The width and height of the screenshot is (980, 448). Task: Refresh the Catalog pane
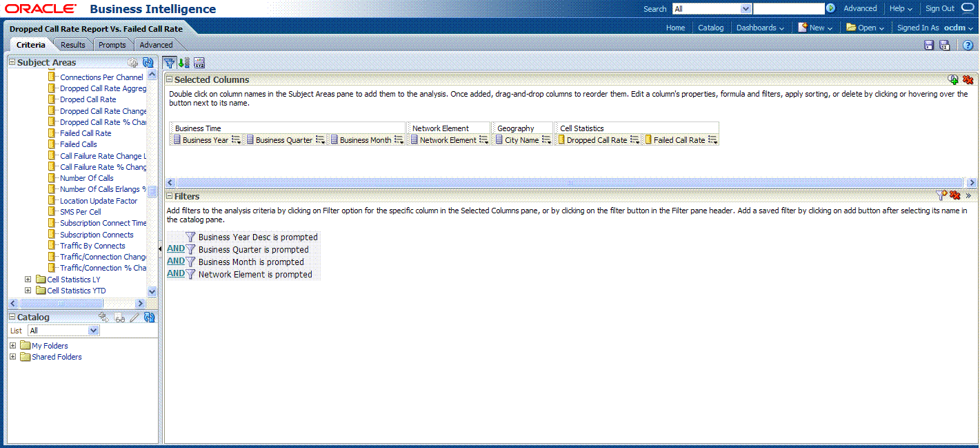pyautogui.click(x=149, y=318)
